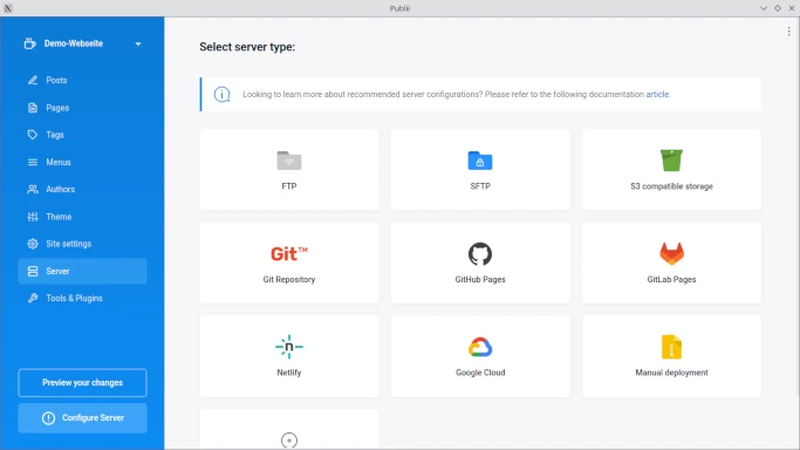Click the Google Cloud logo

(480, 347)
